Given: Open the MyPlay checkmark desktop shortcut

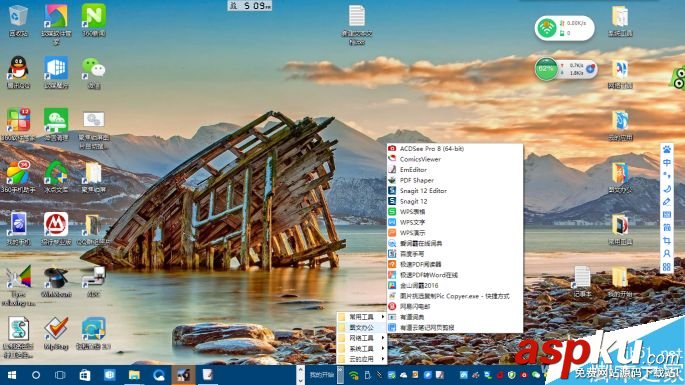Looking at the screenshot, I should click(56, 333).
